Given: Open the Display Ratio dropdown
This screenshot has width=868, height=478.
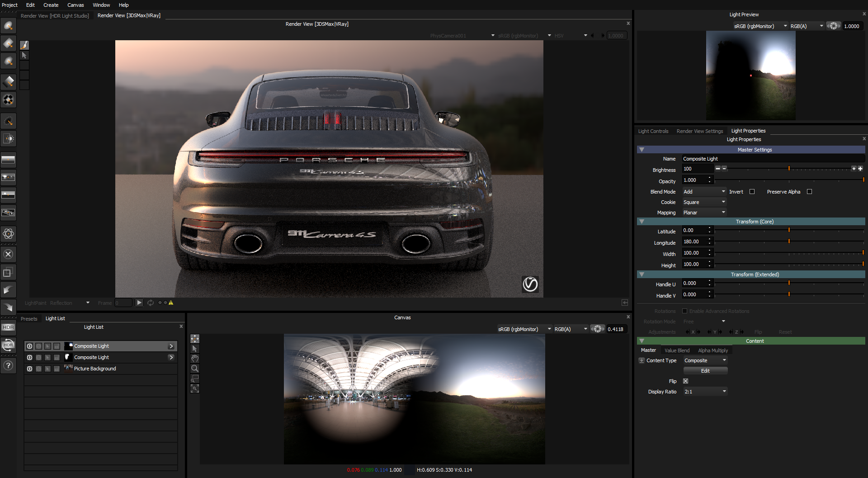Looking at the screenshot, I should click(x=705, y=392).
